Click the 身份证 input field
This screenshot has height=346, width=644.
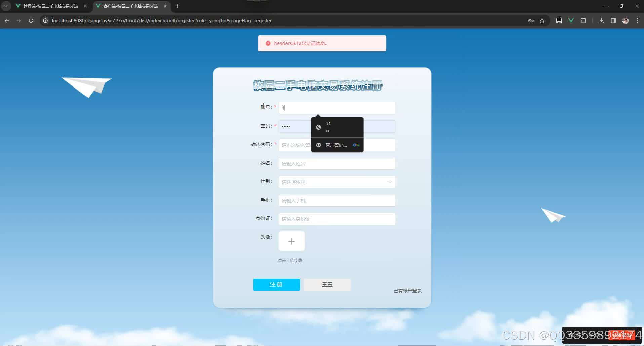tap(337, 219)
